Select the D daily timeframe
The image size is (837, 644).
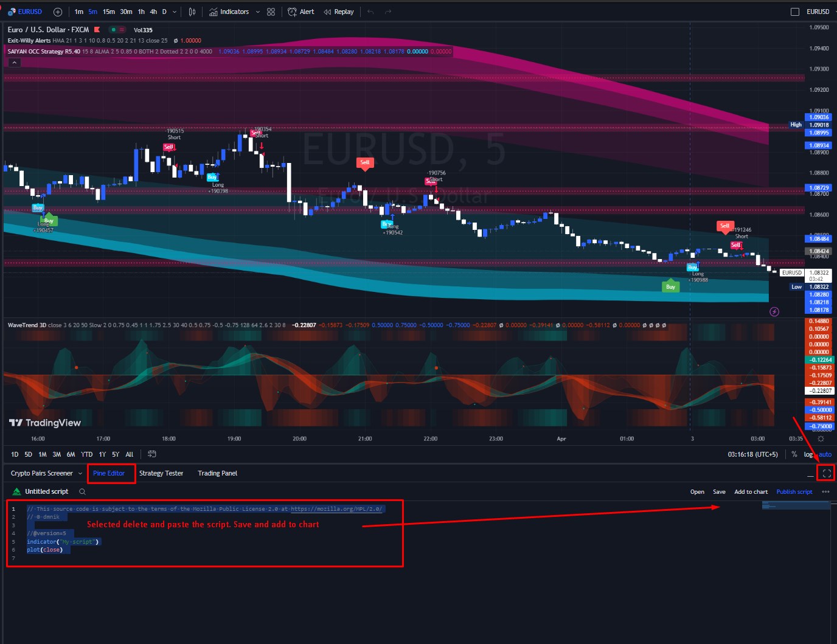pos(164,12)
